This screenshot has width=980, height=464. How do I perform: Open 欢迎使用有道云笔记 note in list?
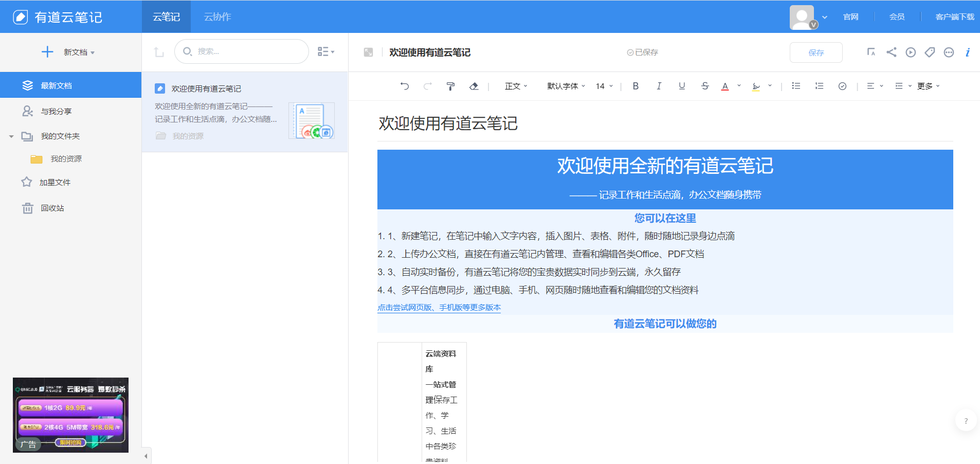click(245, 112)
